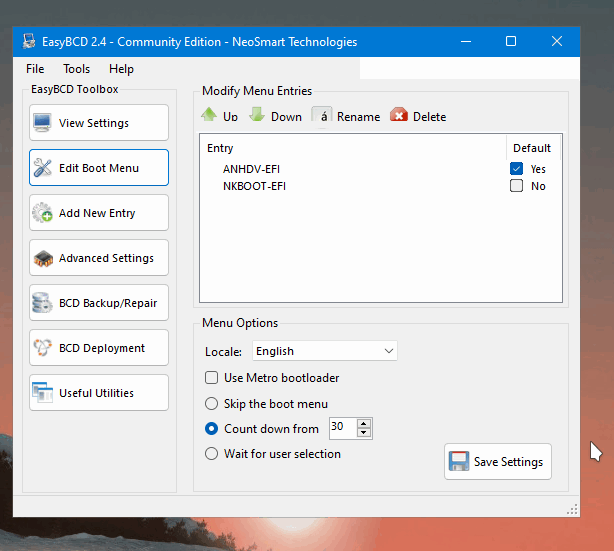Open the Tools menu
Screen dimensions: 614x551
coord(77,69)
